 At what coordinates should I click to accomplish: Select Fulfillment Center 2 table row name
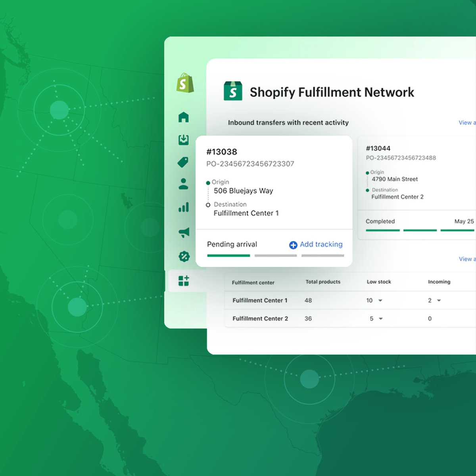pyautogui.click(x=260, y=319)
